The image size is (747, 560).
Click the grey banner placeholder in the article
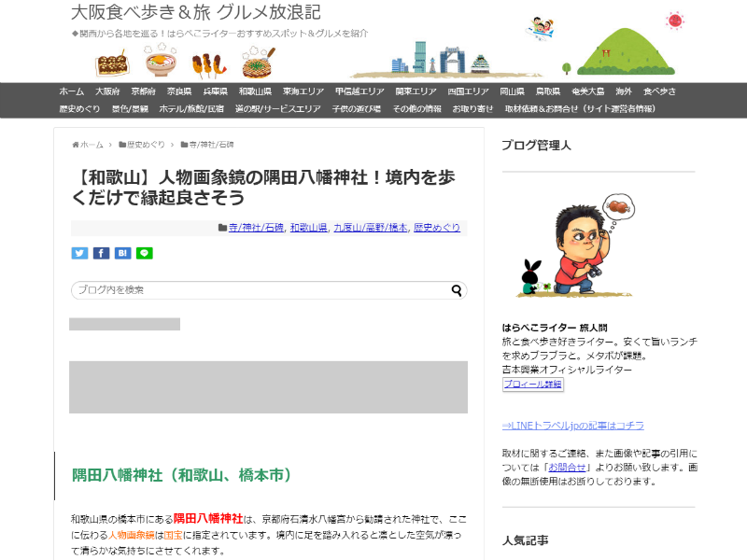click(268, 387)
